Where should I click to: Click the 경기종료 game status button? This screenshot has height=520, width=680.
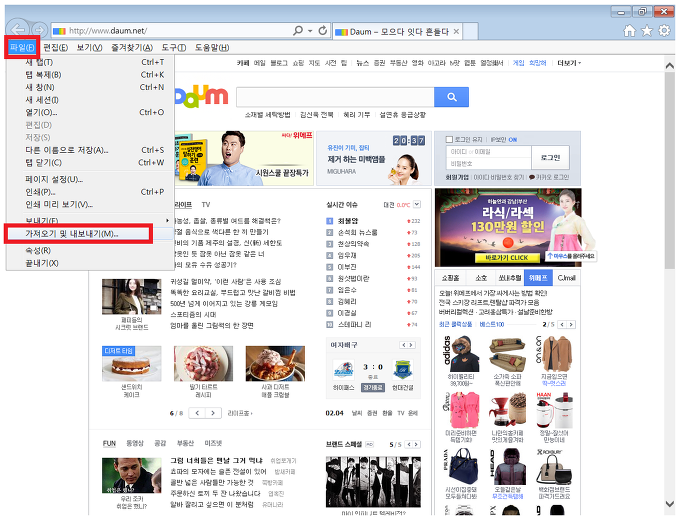pos(373,387)
